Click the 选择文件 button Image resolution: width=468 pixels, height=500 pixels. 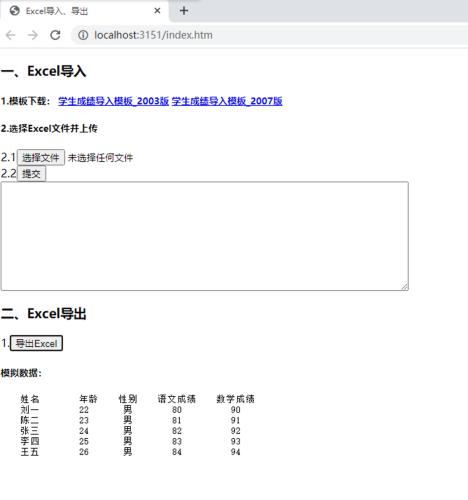coord(41,157)
